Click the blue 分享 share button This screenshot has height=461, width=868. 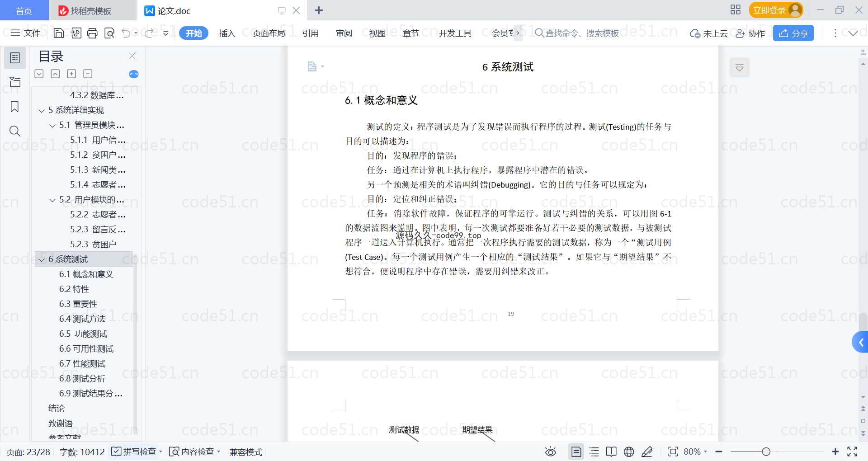[x=793, y=33]
